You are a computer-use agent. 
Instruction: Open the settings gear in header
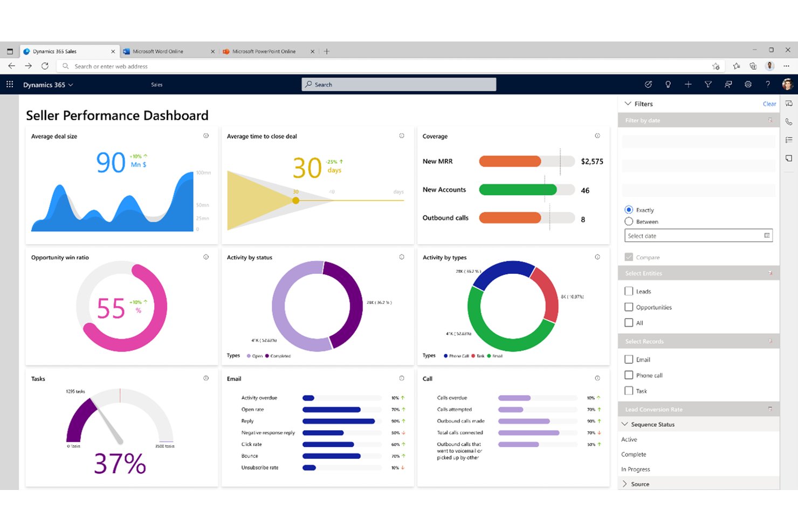coord(748,85)
